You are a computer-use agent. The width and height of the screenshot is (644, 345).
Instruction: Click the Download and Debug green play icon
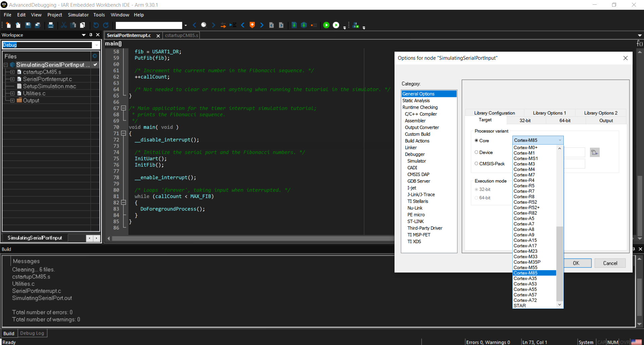pyautogui.click(x=326, y=25)
